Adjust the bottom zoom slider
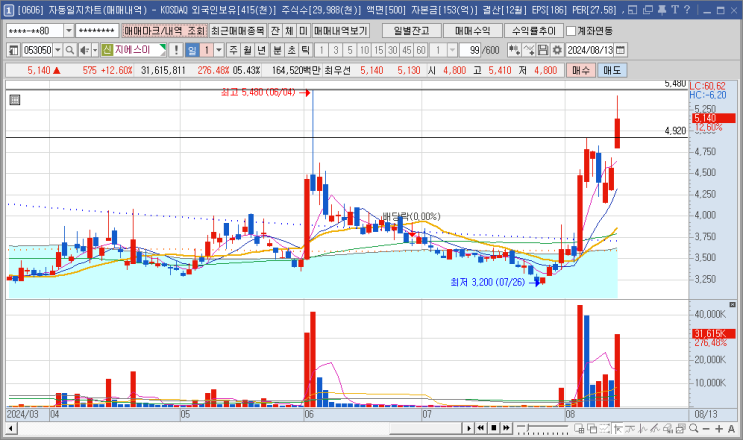This screenshot has width=743, height=440. tap(543, 428)
